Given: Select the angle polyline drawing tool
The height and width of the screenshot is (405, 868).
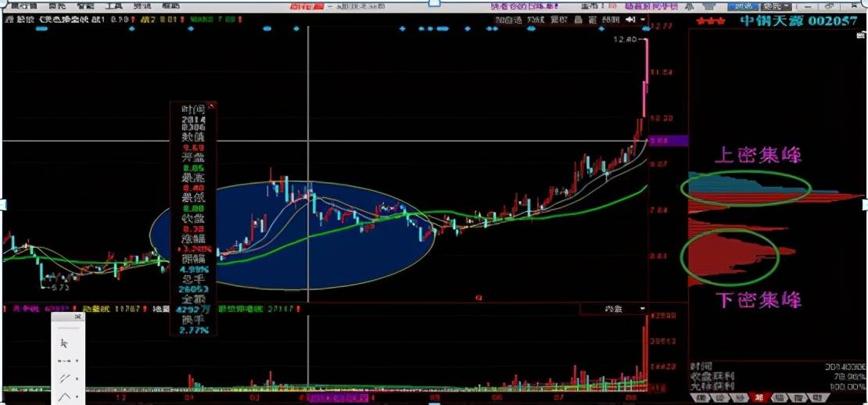Looking at the screenshot, I should click(x=66, y=396).
